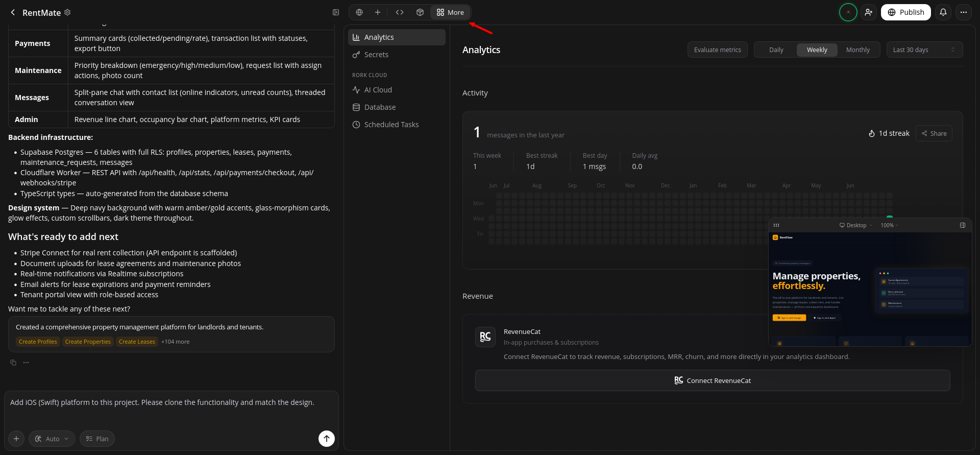Open the package cube icon
Viewport: 980px width, 455px height.
click(420, 12)
